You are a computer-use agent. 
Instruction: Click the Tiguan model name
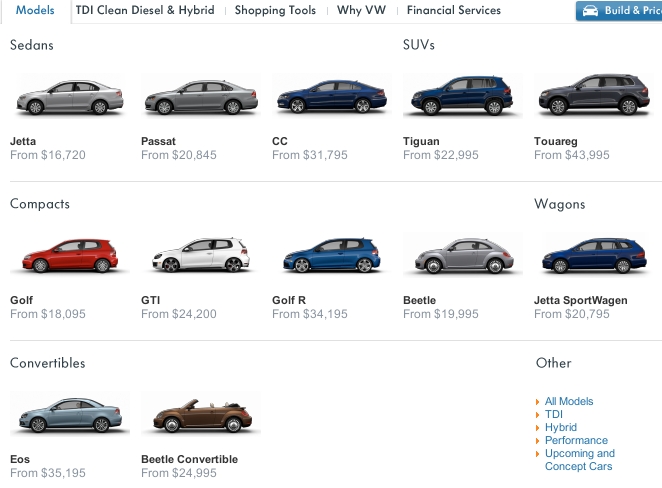tap(421, 141)
